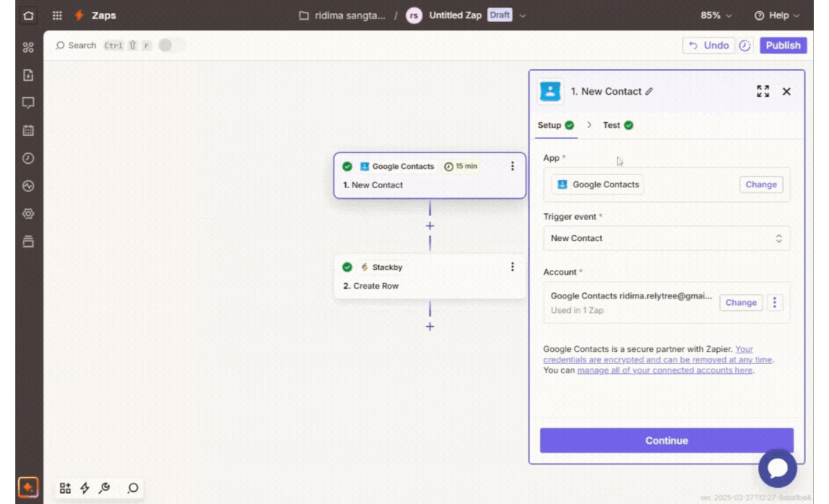Open the chevron next to Draft badge
This screenshot has width=829, height=504.
coord(523,16)
